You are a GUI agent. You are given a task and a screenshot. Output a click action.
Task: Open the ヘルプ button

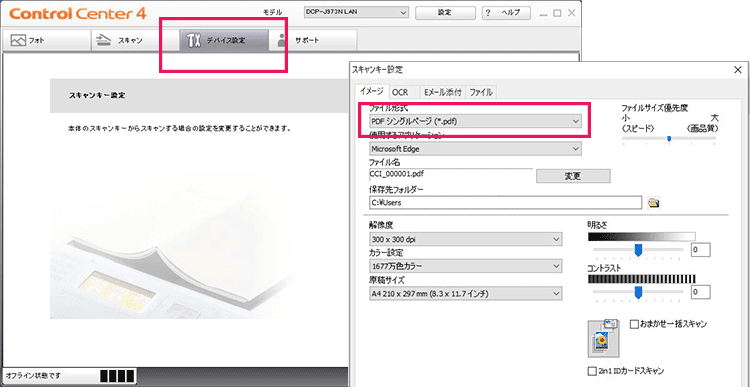tap(507, 13)
